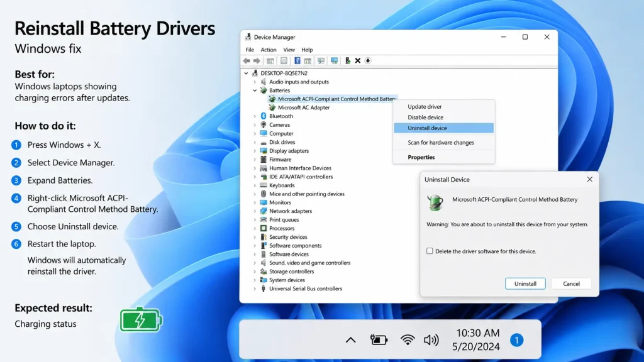The height and width of the screenshot is (362, 644).
Task: Select the Computer label
Action: point(281,133)
